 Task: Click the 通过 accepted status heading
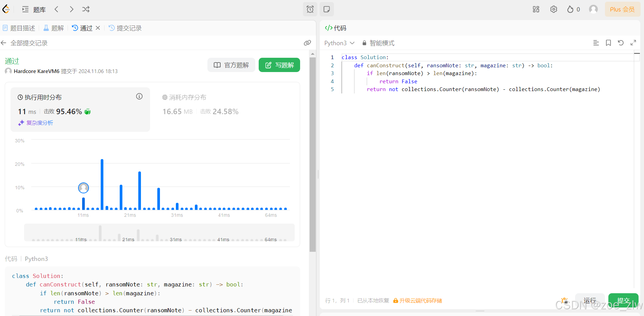coord(12,61)
